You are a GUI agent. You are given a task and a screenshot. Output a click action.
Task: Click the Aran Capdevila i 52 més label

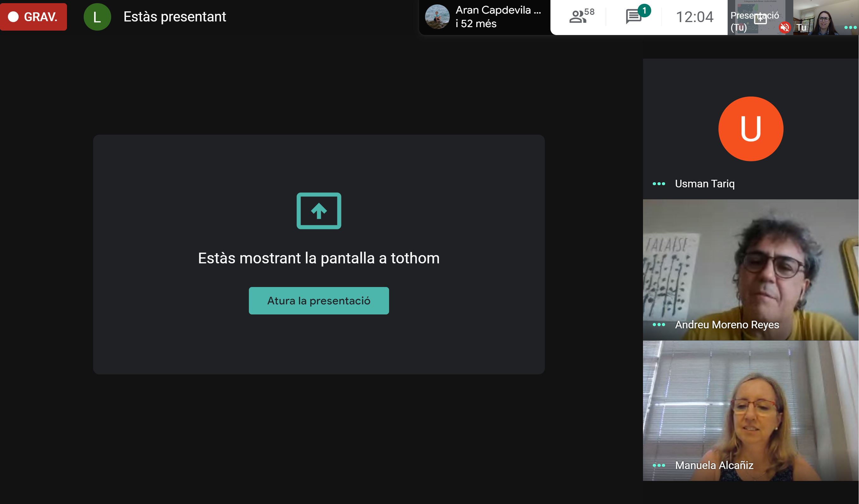498,17
